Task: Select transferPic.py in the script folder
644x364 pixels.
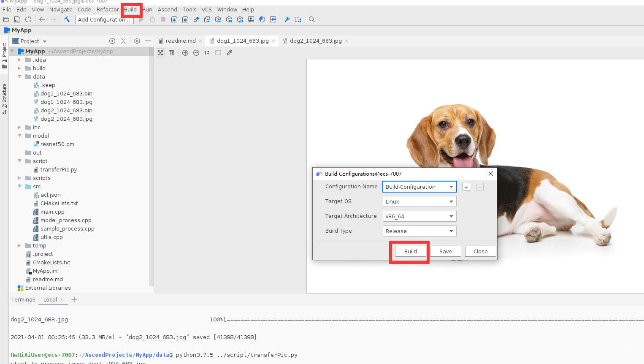Action: click(59, 169)
